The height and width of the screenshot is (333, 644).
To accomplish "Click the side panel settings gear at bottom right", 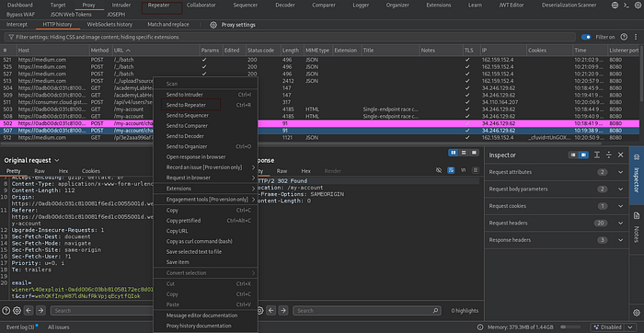I will 637,313.
